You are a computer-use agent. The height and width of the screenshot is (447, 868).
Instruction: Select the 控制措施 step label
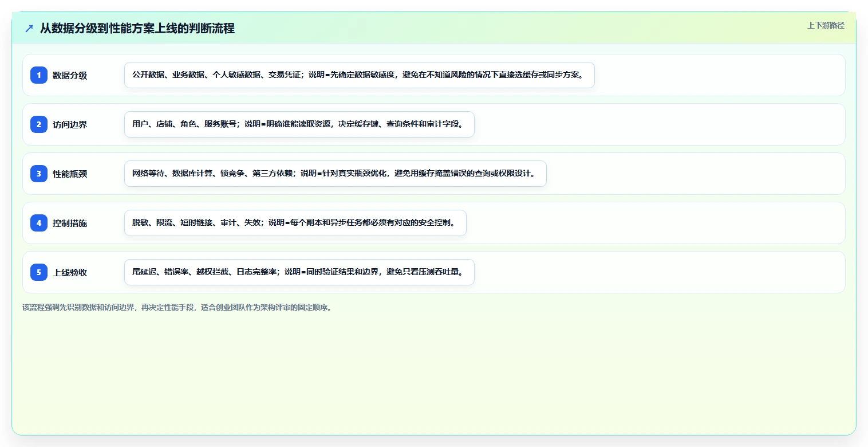(x=70, y=223)
